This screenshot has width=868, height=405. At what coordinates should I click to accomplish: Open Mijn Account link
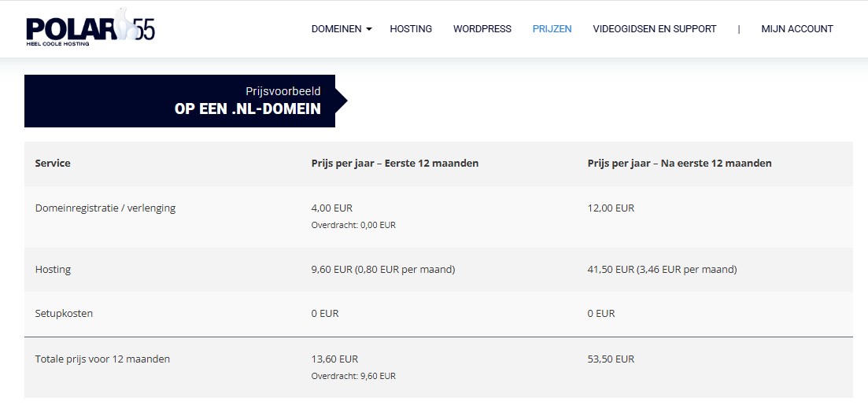[796, 29]
